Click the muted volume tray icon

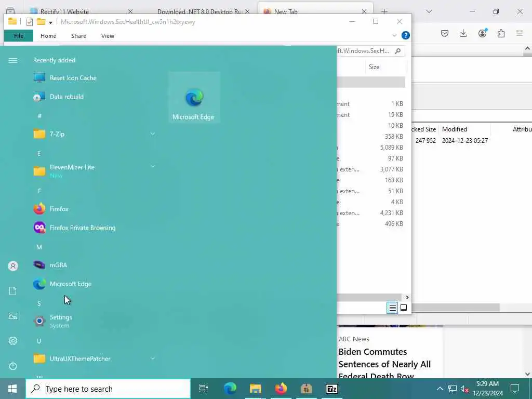(x=464, y=389)
